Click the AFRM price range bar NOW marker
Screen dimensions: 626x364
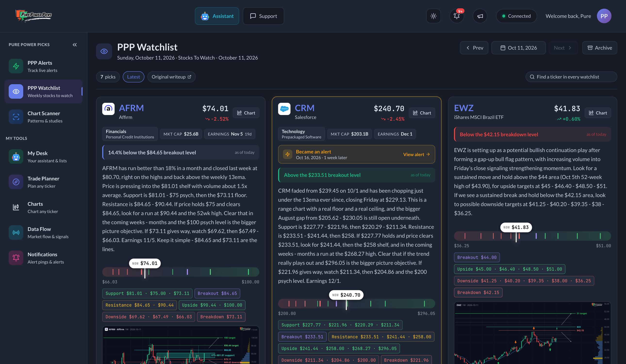point(145,263)
